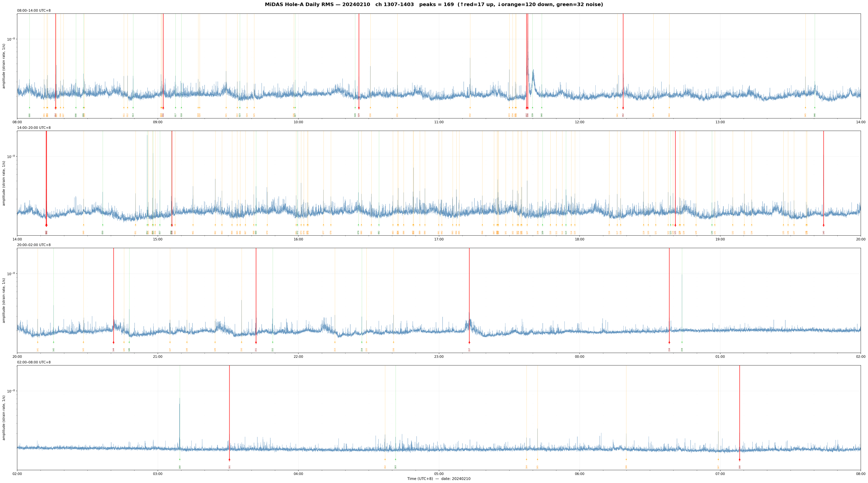Click the '14:00–20:00 UTC+8' panel heading
The image size is (868, 483).
[x=34, y=128]
